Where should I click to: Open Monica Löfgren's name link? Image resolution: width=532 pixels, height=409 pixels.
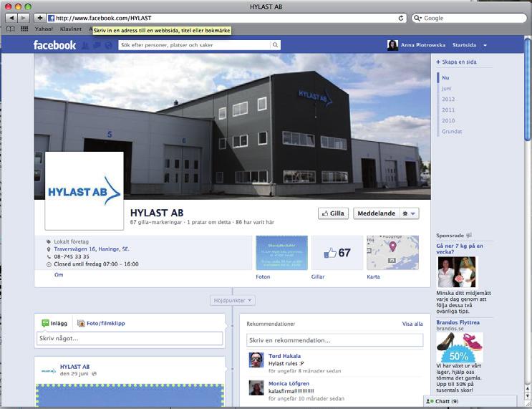pos(289,383)
